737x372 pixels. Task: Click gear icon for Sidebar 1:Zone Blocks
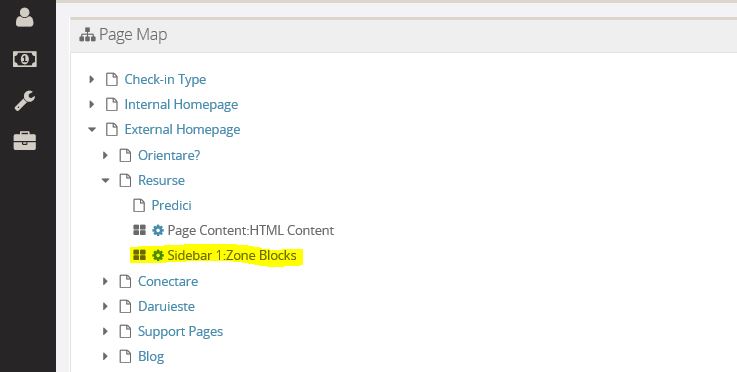point(158,255)
